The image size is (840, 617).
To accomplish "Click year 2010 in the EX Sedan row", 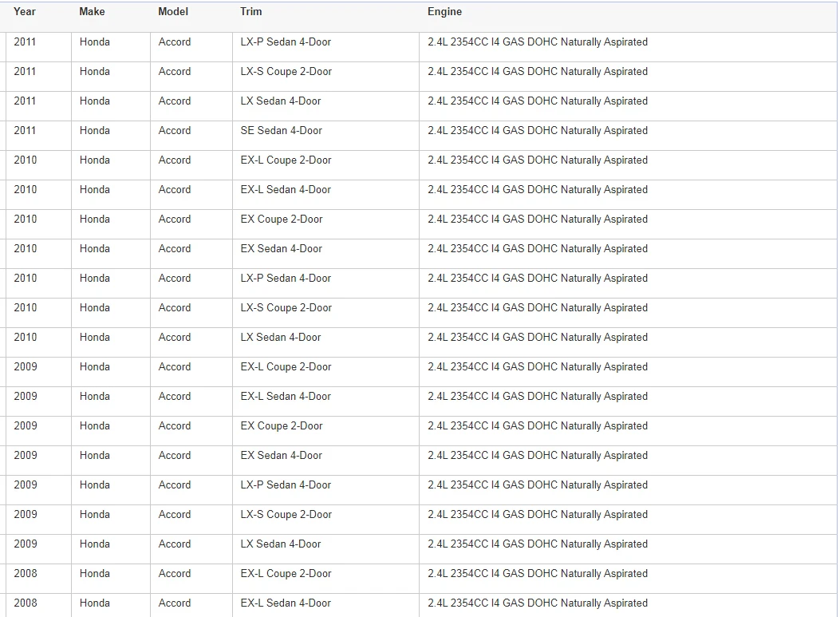I will coord(26,248).
